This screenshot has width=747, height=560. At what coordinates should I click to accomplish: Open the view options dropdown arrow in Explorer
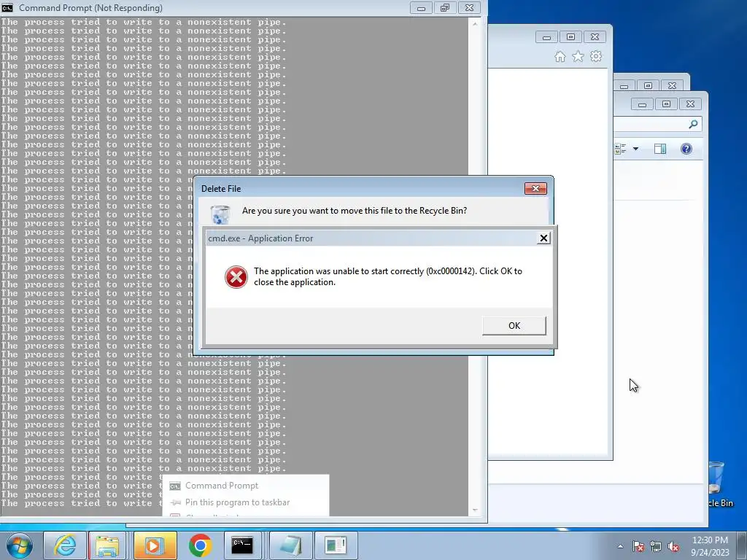[635, 149]
